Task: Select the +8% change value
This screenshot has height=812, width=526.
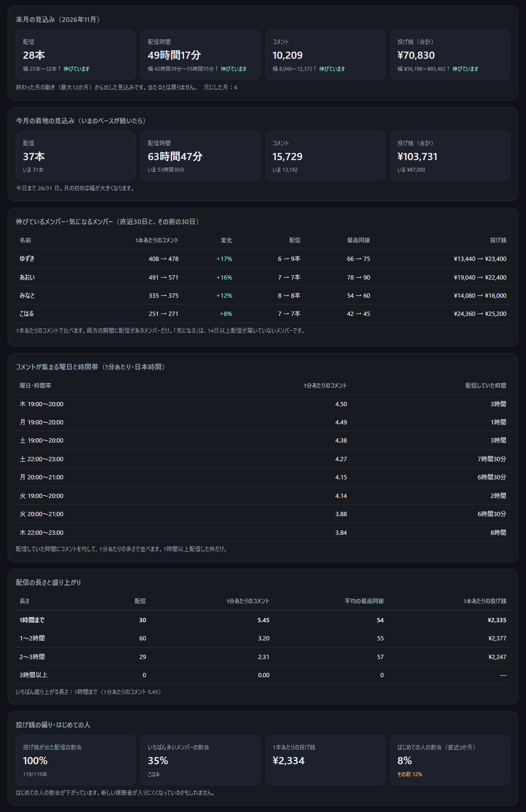Action: point(226,314)
